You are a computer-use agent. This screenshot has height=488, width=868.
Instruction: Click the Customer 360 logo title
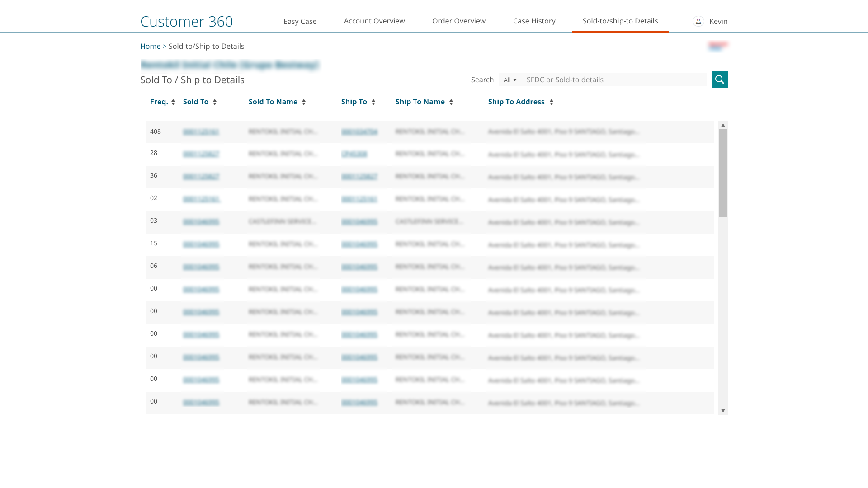tap(186, 21)
